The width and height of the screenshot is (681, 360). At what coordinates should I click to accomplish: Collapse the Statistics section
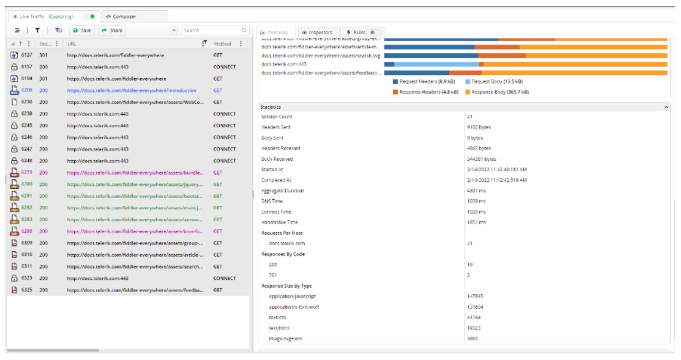click(x=666, y=107)
